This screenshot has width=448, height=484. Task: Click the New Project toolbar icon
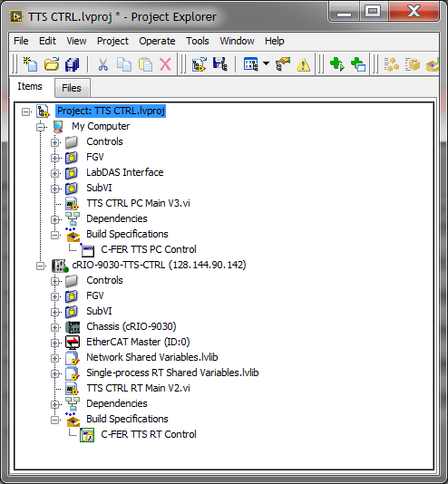click(x=30, y=64)
